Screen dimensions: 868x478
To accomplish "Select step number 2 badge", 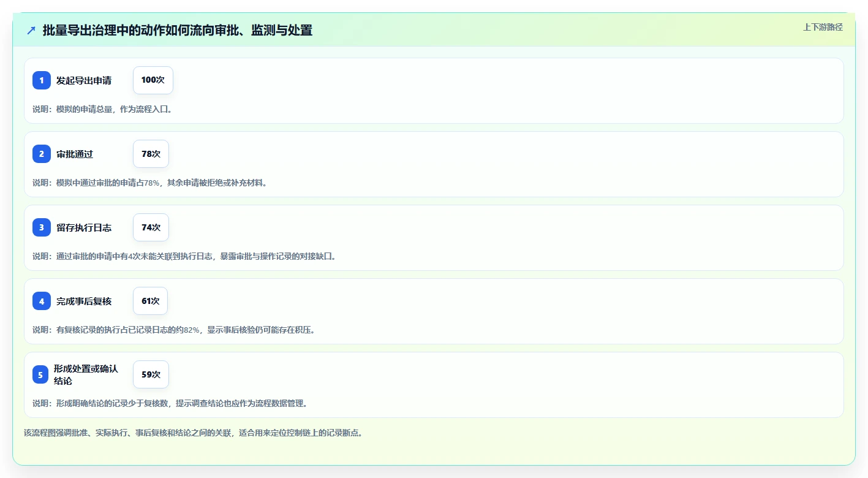I will (x=42, y=154).
